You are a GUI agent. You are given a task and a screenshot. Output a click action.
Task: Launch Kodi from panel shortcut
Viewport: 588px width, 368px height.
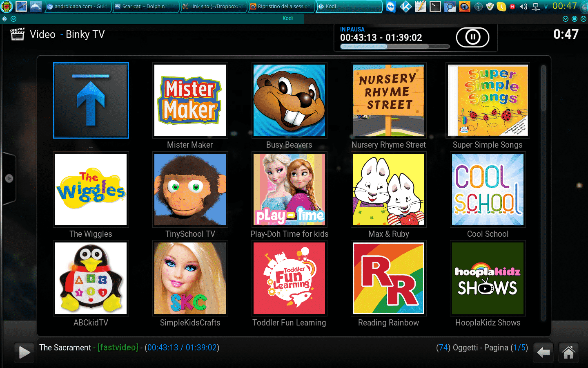pyautogui.click(x=405, y=7)
